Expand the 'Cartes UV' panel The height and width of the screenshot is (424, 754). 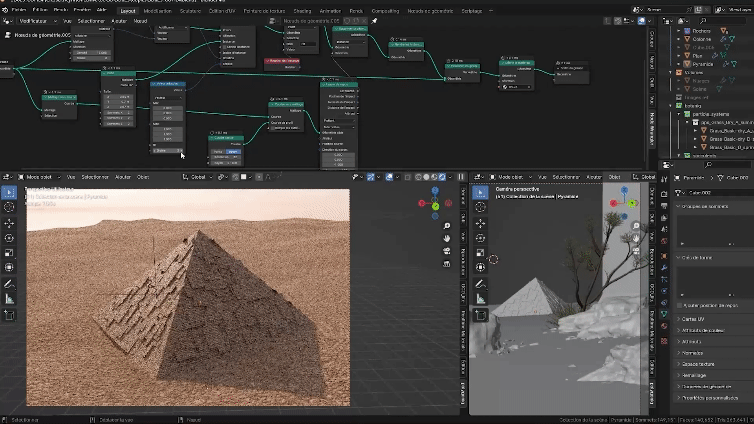pyautogui.click(x=694, y=319)
